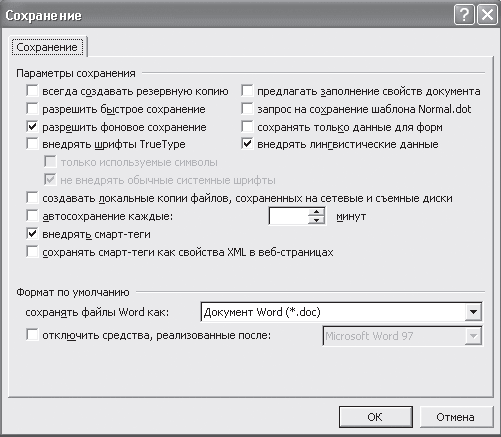
Task: Decrease autosave minutes with down arrow
Action: point(316,220)
